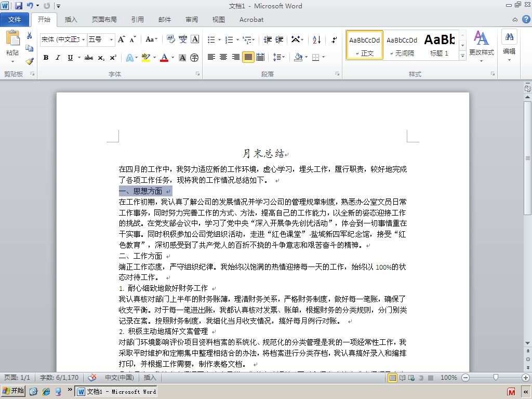Switch to the 引用 (References) tab
The height and width of the screenshot is (399, 532).
137,20
